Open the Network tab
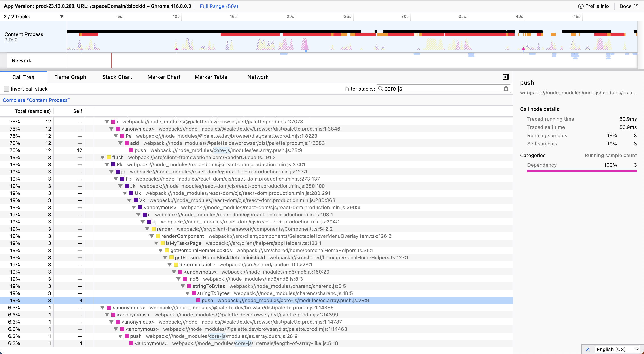The height and width of the screenshot is (354, 644). (258, 77)
